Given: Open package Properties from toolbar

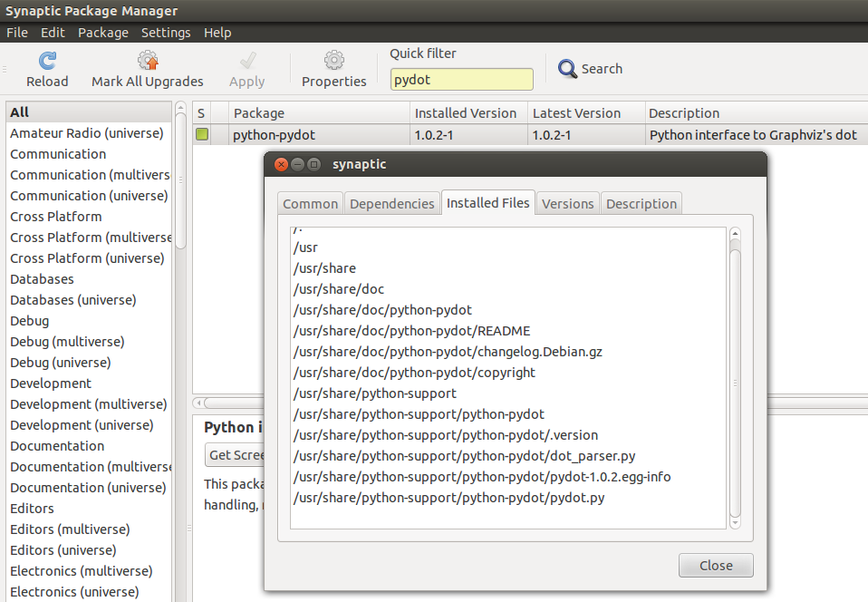Looking at the screenshot, I should click(x=333, y=69).
